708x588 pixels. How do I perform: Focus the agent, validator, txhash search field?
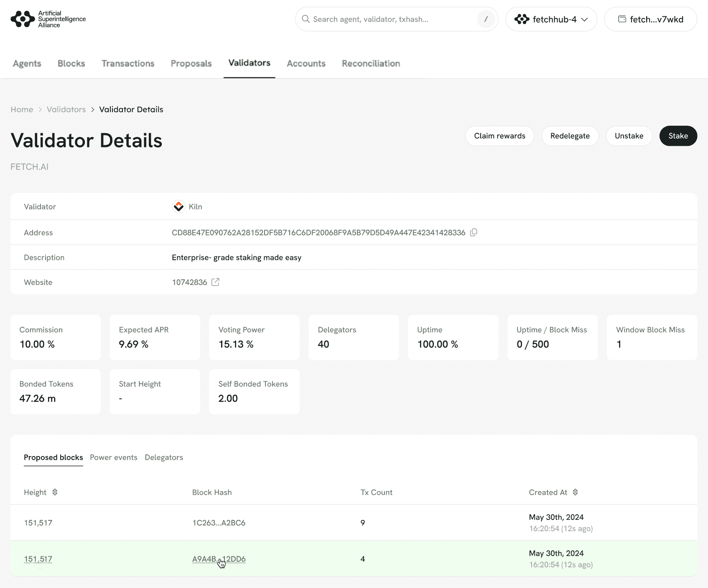click(393, 19)
